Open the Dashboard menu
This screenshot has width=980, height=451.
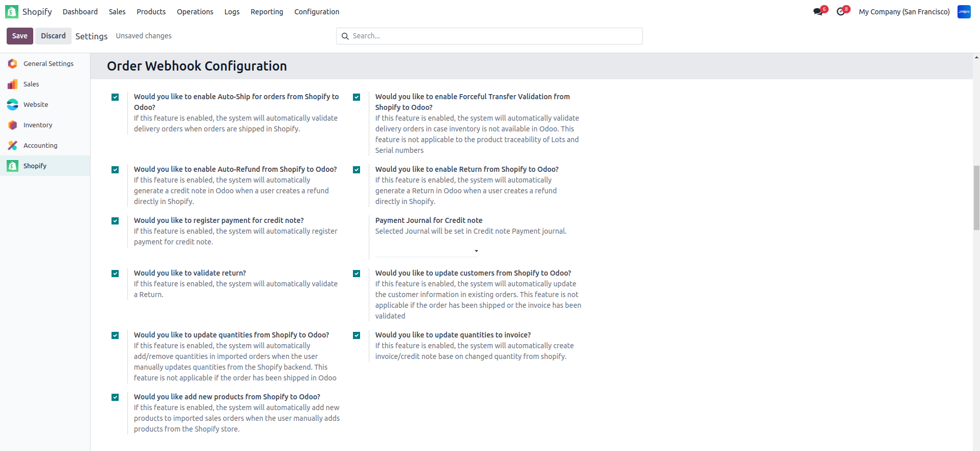(80, 12)
